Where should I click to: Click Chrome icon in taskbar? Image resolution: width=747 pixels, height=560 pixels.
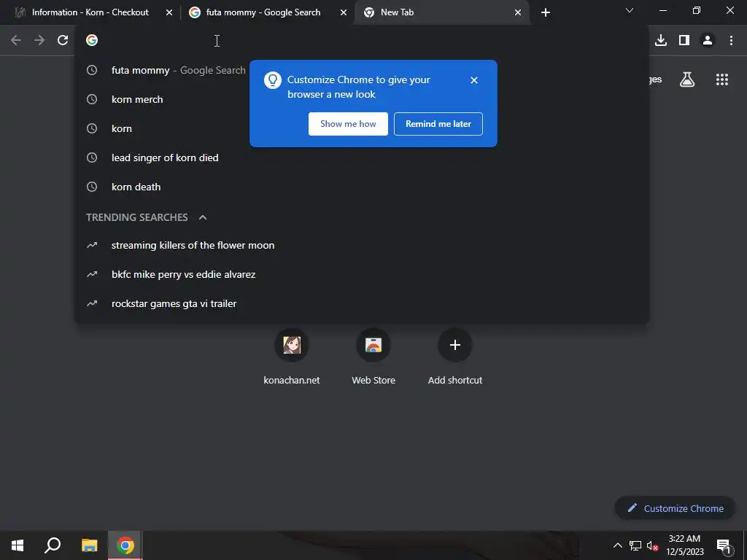pos(125,545)
